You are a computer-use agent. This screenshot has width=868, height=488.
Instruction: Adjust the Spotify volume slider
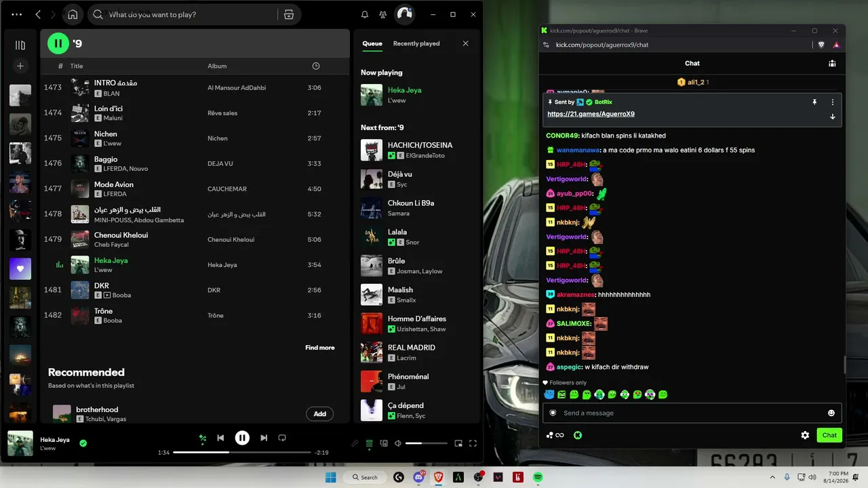point(427,443)
